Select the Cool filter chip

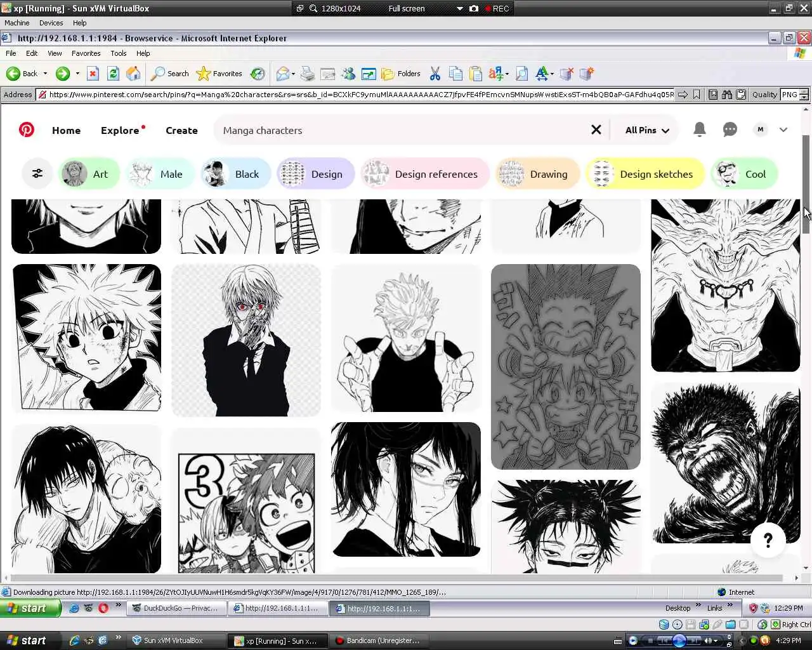[744, 174]
